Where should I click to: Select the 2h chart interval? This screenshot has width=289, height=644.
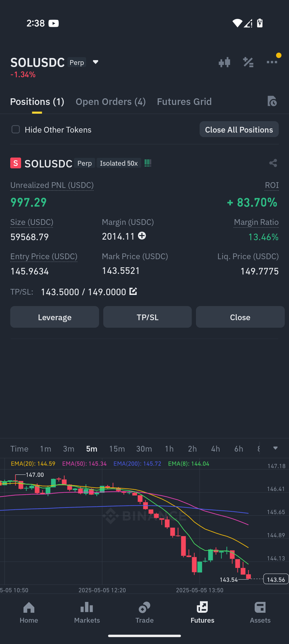(x=192, y=449)
